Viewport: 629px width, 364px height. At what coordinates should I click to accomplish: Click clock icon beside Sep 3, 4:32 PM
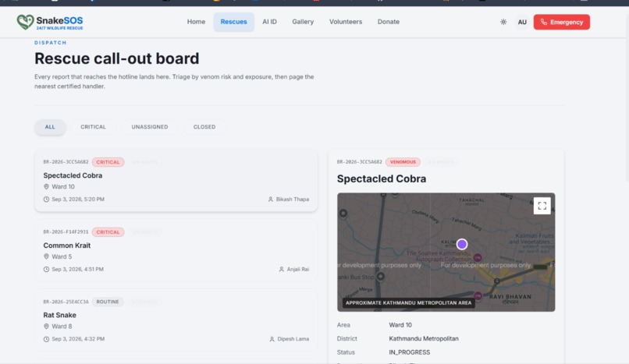[46, 339]
